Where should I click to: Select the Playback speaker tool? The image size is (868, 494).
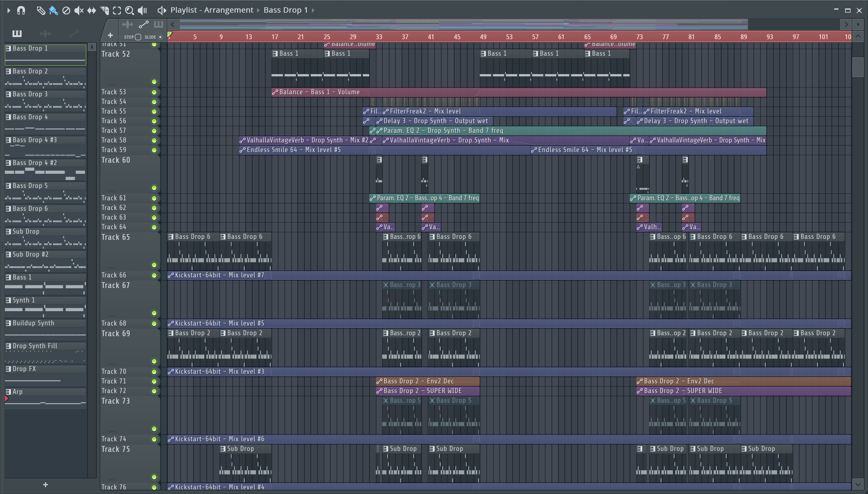coord(142,11)
